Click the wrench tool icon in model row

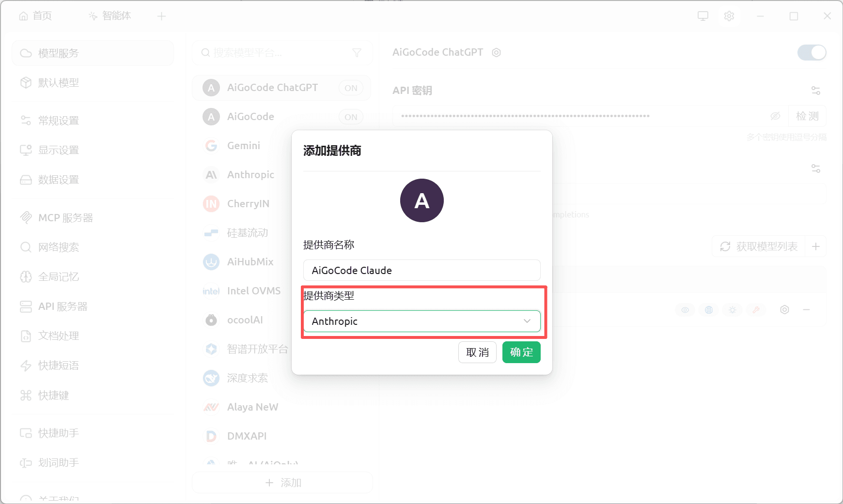[x=756, y=310]
